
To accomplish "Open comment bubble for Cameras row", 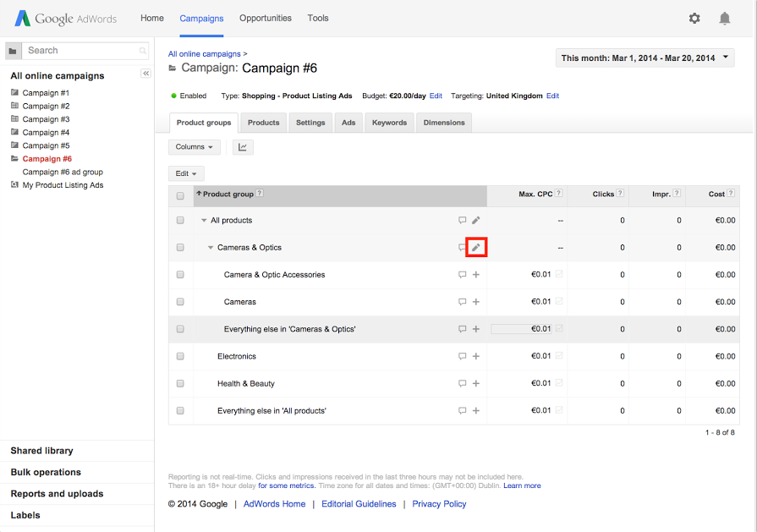I will click(462, 302).
